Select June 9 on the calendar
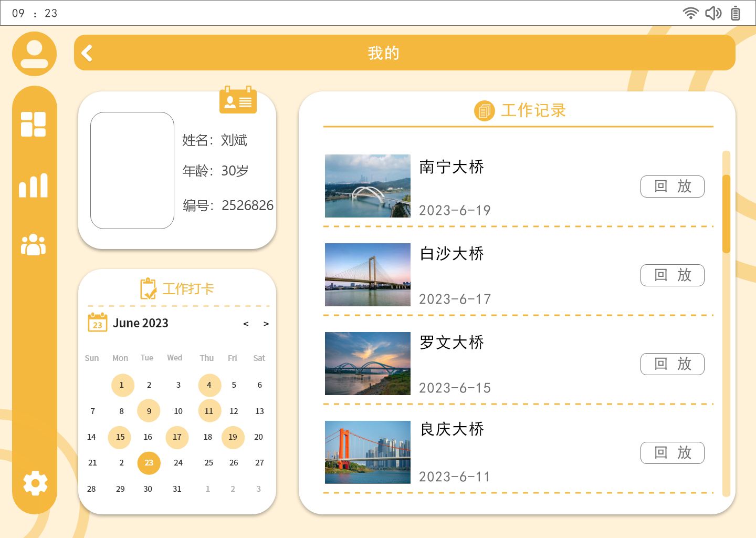 (x=149, y=411)
